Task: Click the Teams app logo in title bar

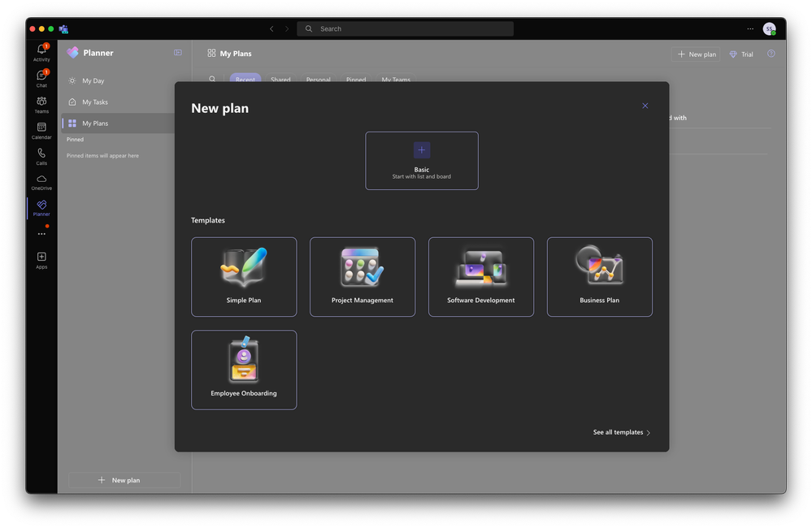Action: point(63,29)
